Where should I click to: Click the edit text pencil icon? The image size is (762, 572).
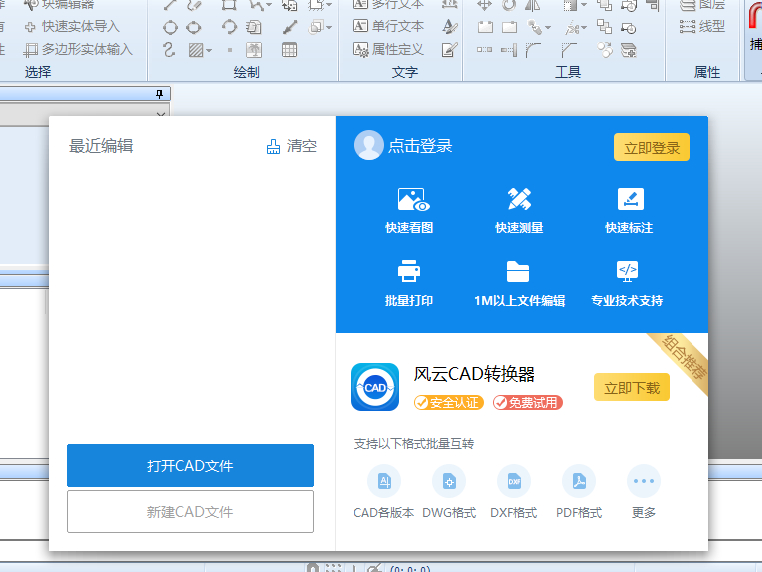tap(450, 50)
